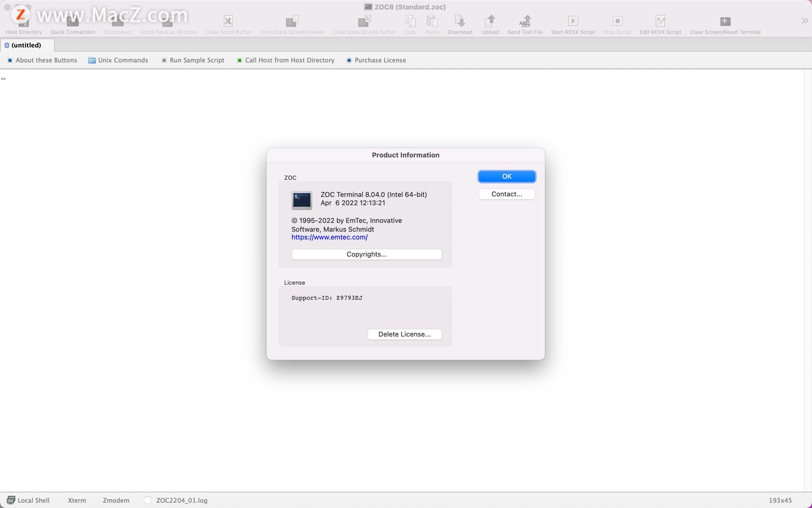Click the Delete License... button
The height and width of the screenshot is (508, 812).
click(404, 335)
